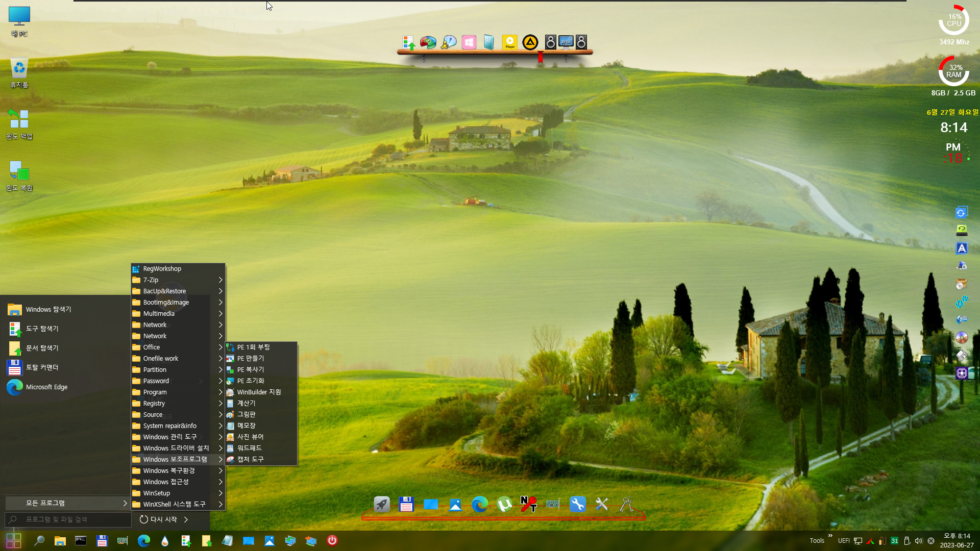The width and height of the screenshot is (980, 551).
Task: Expand the 다시 시작 power options arrow
Action: coord(186,519)
